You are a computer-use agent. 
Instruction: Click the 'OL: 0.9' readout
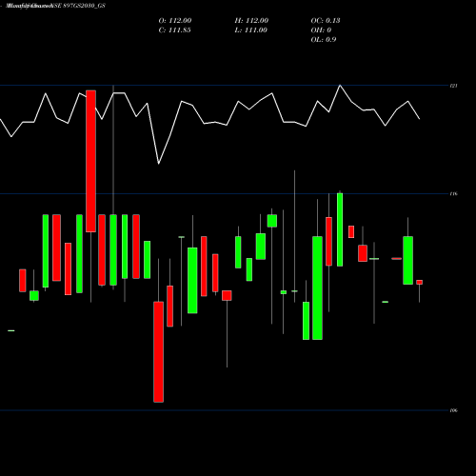point(324,40)
